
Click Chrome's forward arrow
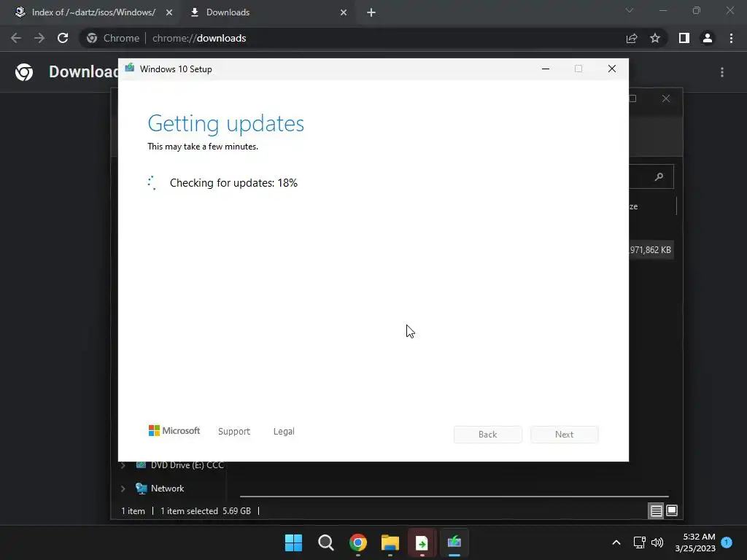(x=39, y=38)
